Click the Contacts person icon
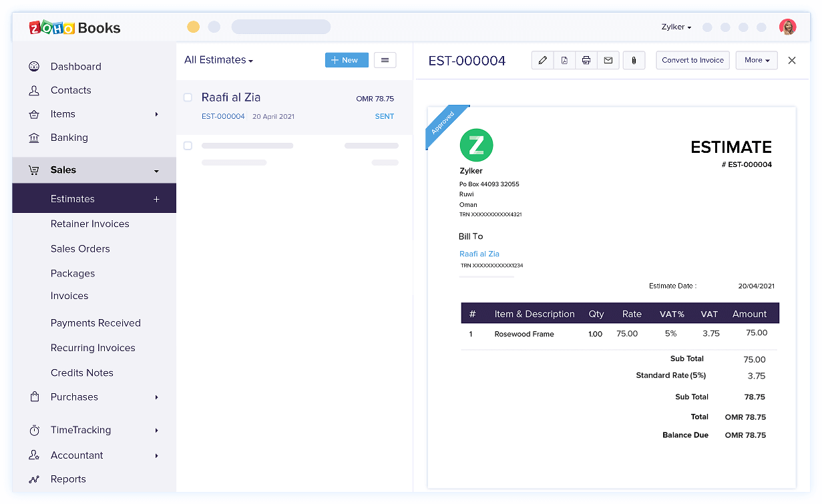Screen dimensions: 822x504 34,90
